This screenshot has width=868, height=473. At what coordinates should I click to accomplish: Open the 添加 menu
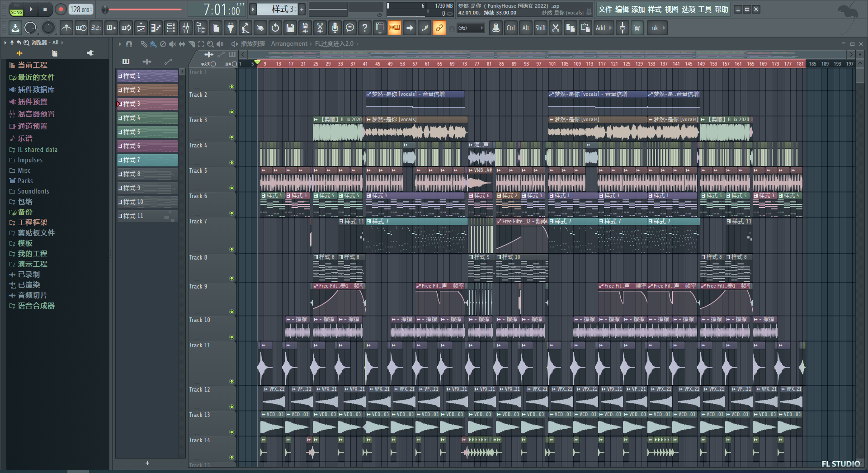coord(638,9)
